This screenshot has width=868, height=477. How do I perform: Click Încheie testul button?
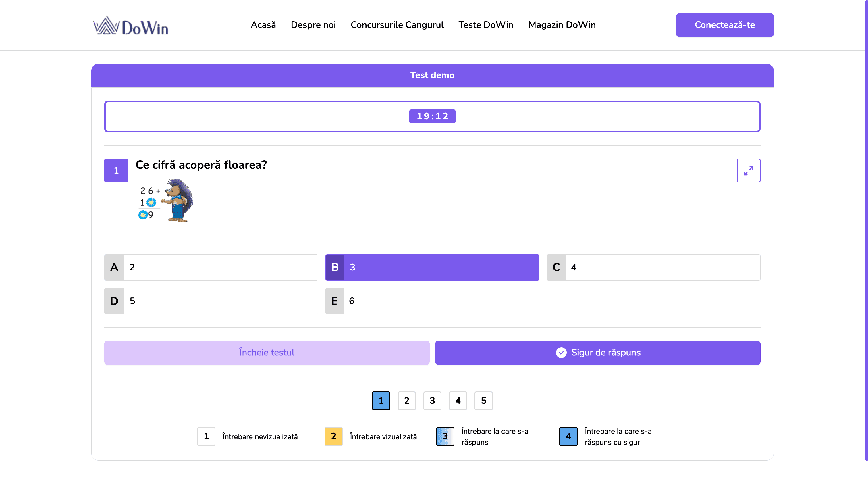[x=267, y=353]
